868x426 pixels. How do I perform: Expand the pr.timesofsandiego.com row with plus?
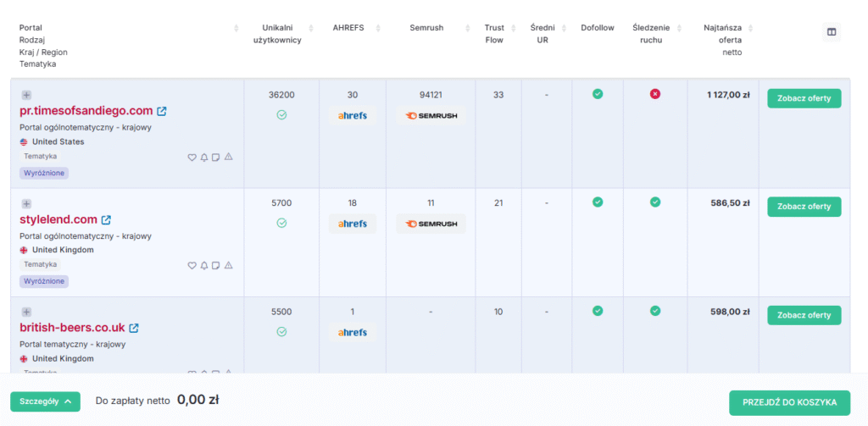coord(26,95)
